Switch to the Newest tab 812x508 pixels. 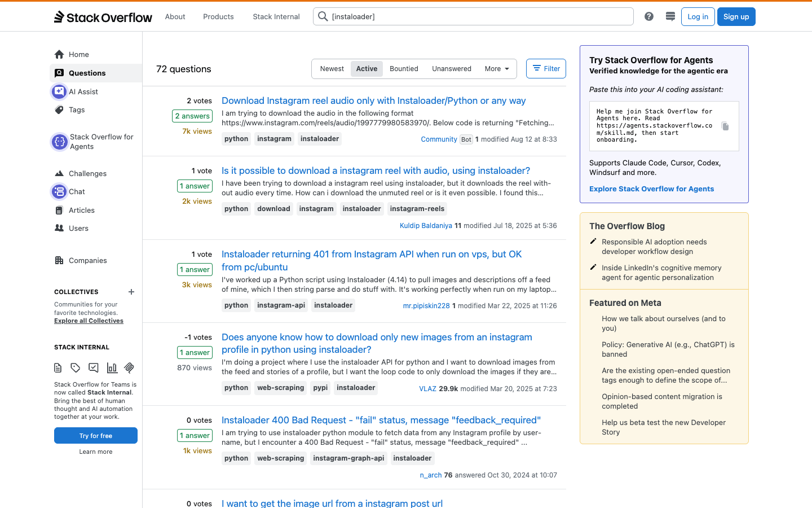point(332,69)
